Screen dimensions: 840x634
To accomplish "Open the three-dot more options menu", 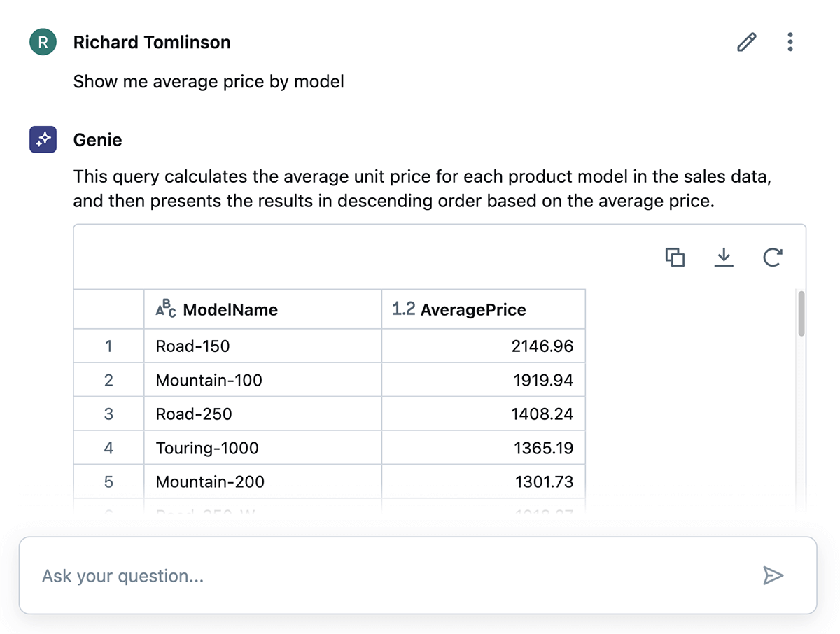I will coord(790,43).
